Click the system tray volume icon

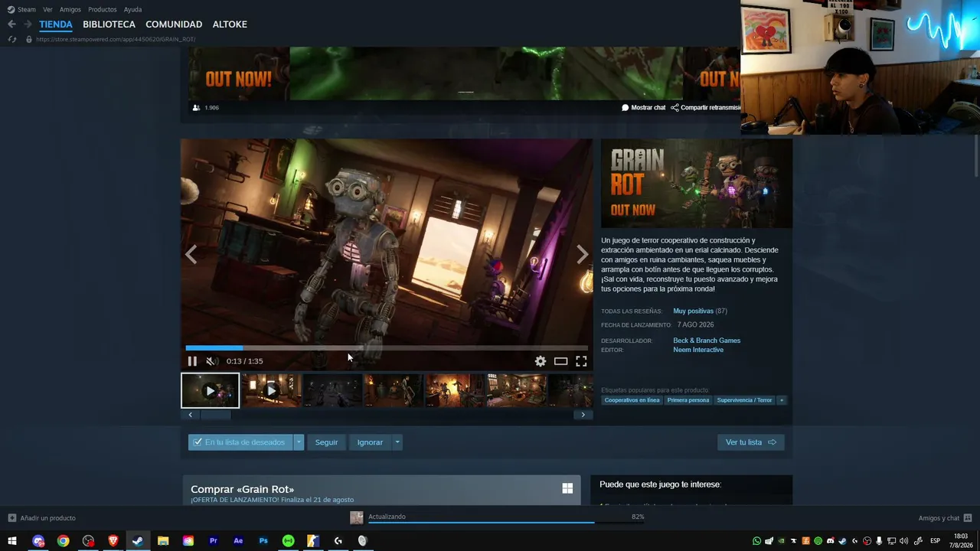904,541
